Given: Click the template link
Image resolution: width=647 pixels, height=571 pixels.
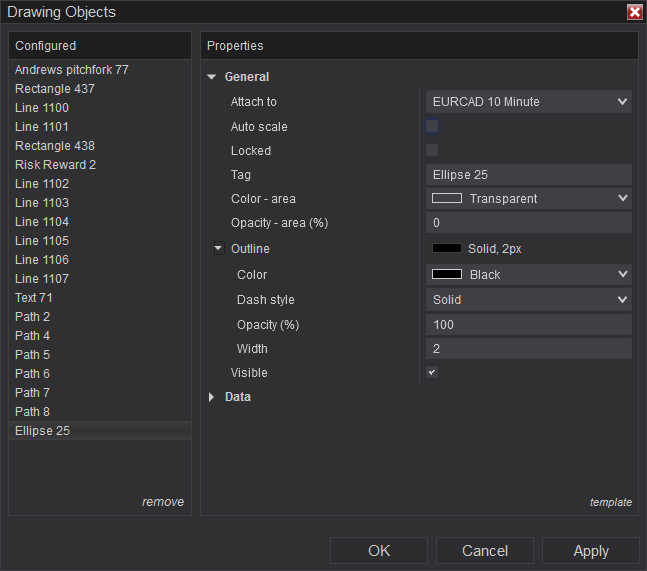Looking at the screenshot, I should click(611, 502).
